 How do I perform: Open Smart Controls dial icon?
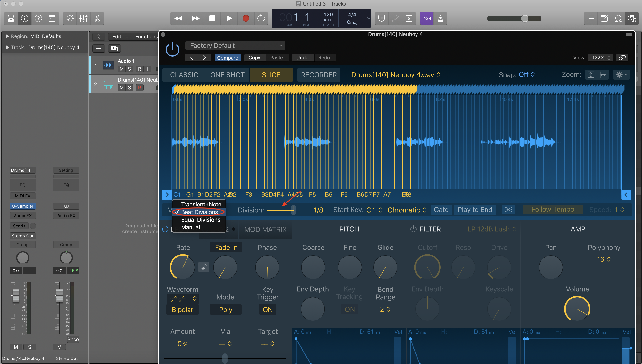pyautogui.click(x=70, y=18)
